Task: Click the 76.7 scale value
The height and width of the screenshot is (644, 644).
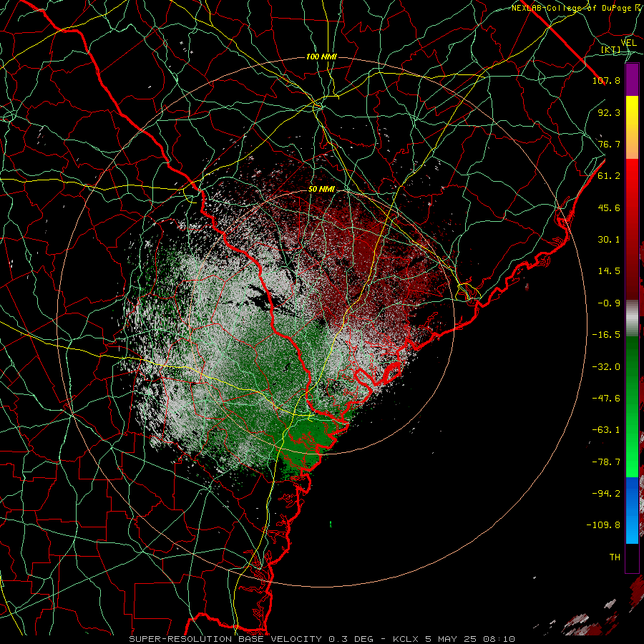Action: 609,144
